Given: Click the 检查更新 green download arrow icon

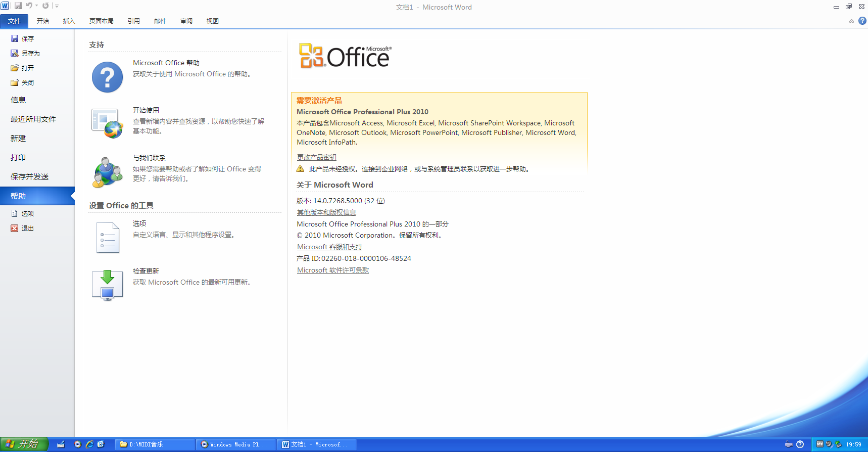Looking at the screenshot, I should (x=107, y=285).
